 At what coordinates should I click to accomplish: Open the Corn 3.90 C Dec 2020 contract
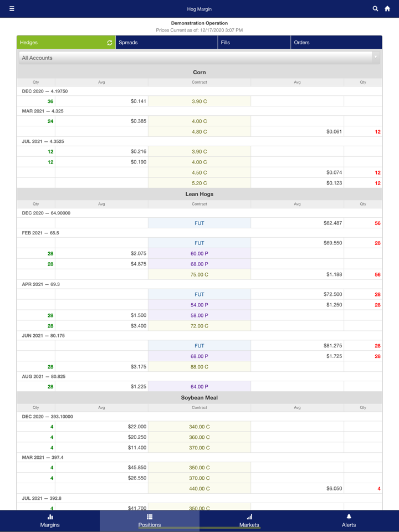pos(199,101)
